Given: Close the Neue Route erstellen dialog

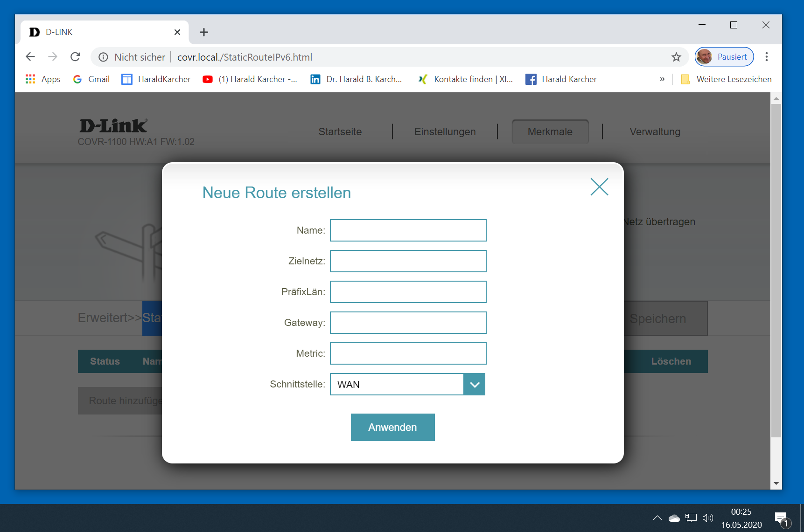Looking at the screenshot, I should coord(599,187).
